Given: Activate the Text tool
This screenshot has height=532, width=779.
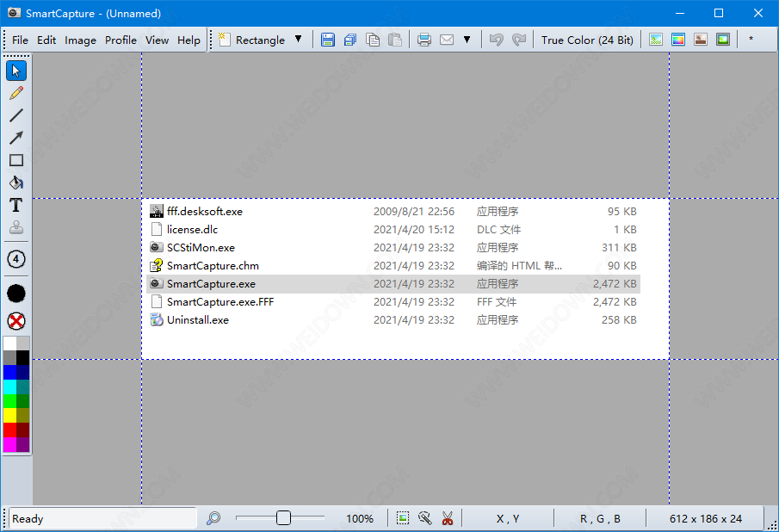Looking at the screenshot, I should tap(16, 205).
